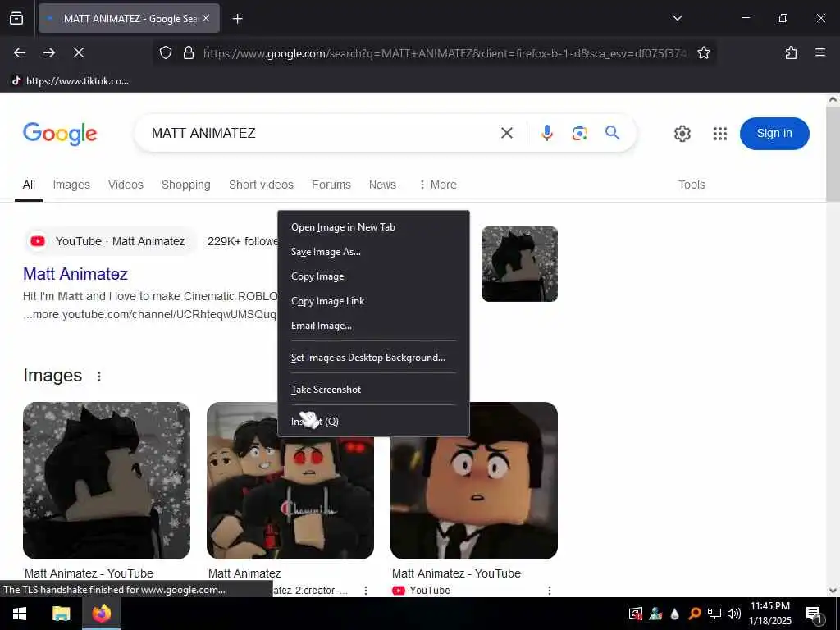The width and height of the screenshot is (840, 630).
Task: Open Google apps grid
Action: [720, 134]
